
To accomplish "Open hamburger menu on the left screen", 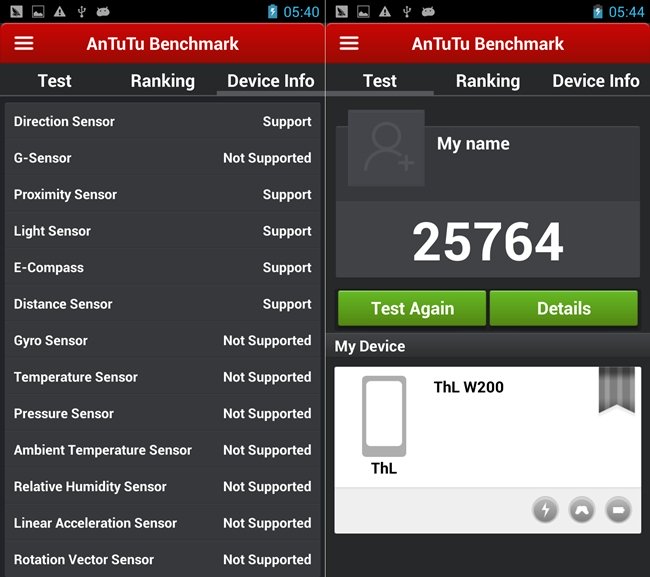I will tap(24, 44).
